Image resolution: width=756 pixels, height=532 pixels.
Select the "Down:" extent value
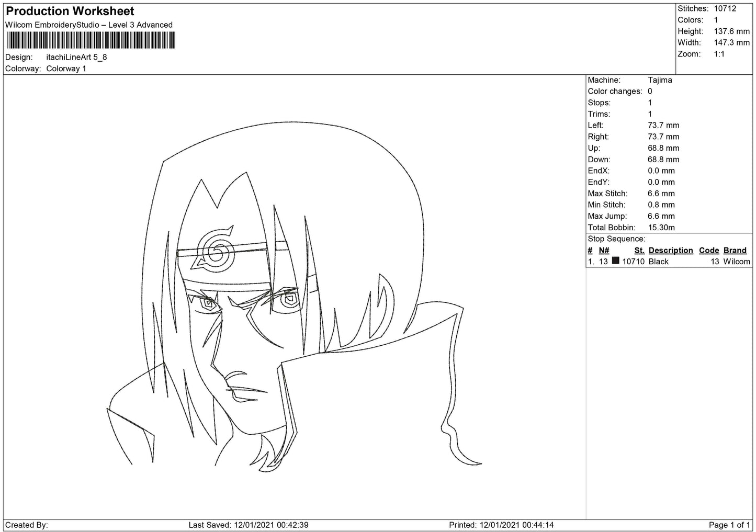pyautogui.click(x=664, y=160)
